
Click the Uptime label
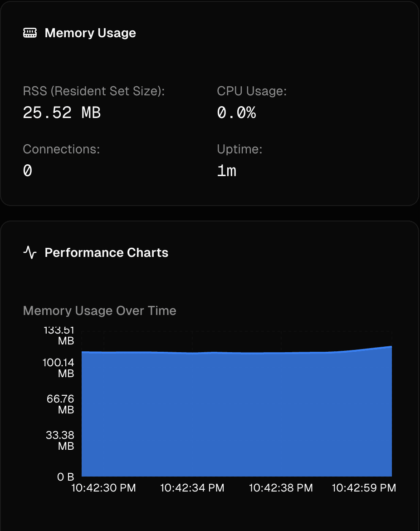(239, 149)
